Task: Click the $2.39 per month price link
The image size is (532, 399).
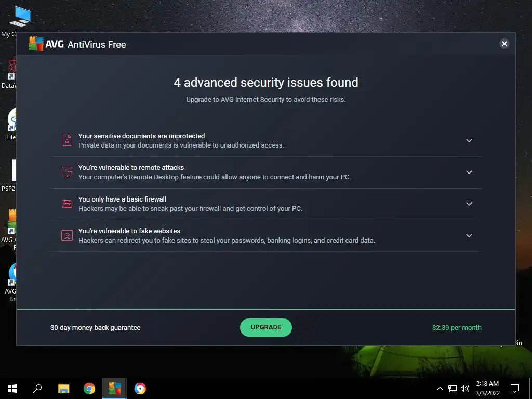Action: (457, 328)
